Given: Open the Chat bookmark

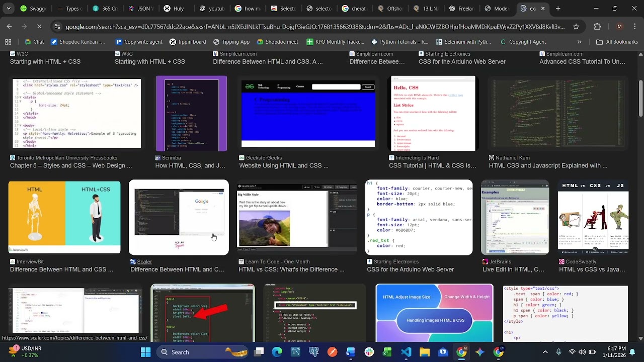Looking at the screenshot, I should [34, 42].
